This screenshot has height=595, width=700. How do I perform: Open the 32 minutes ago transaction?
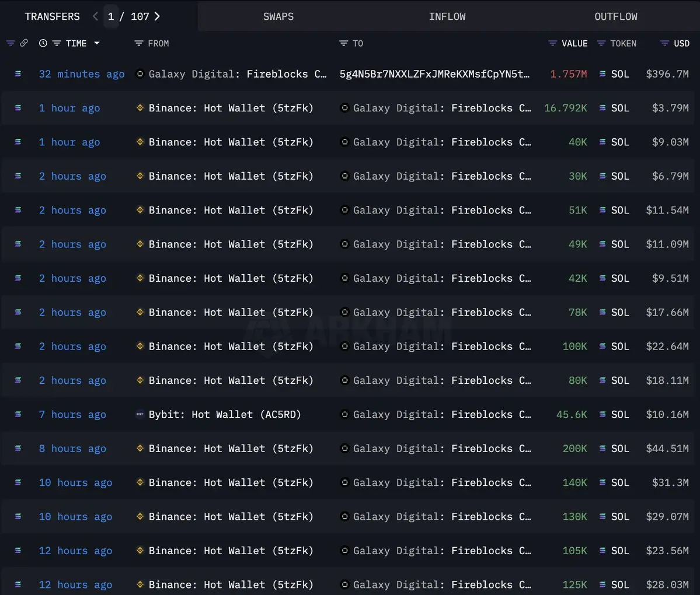[x=82, y=74]
